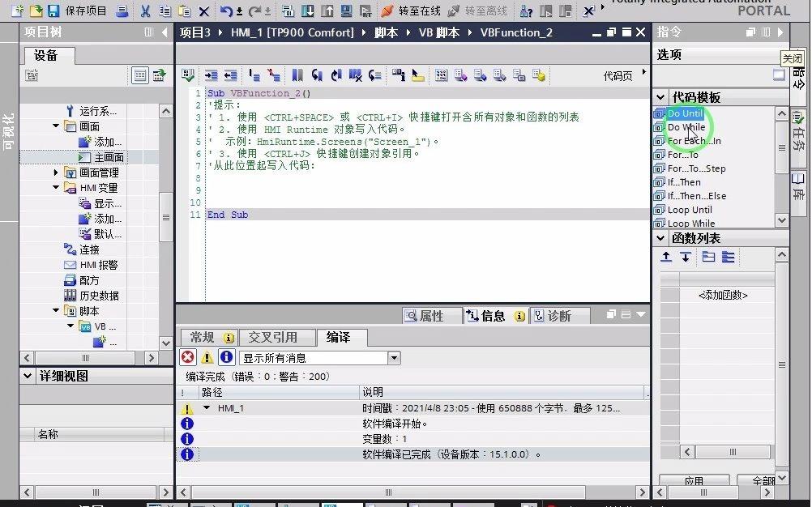
Task: Start runtime (RT) icon in toolbar
Action: coord(365,11)
